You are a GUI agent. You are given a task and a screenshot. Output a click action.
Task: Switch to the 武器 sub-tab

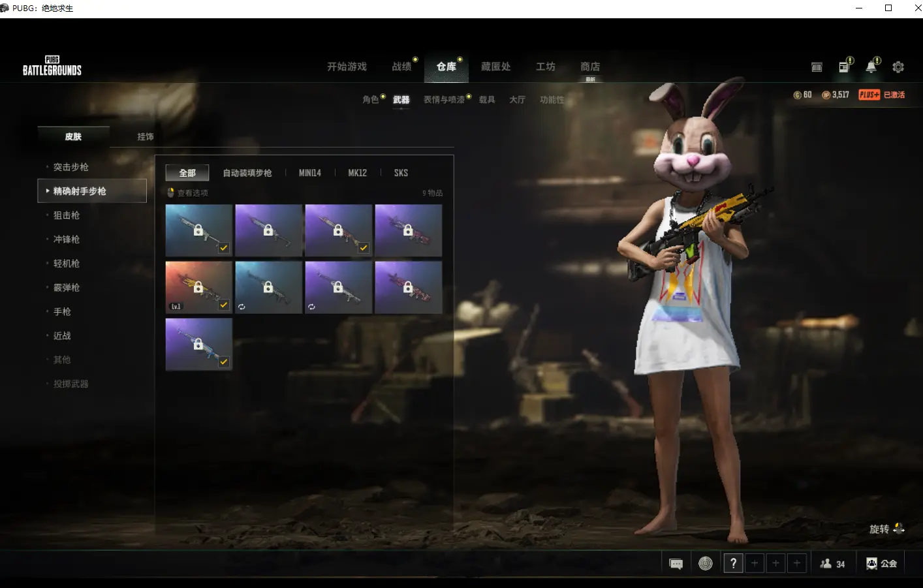[x=401, y=100]
